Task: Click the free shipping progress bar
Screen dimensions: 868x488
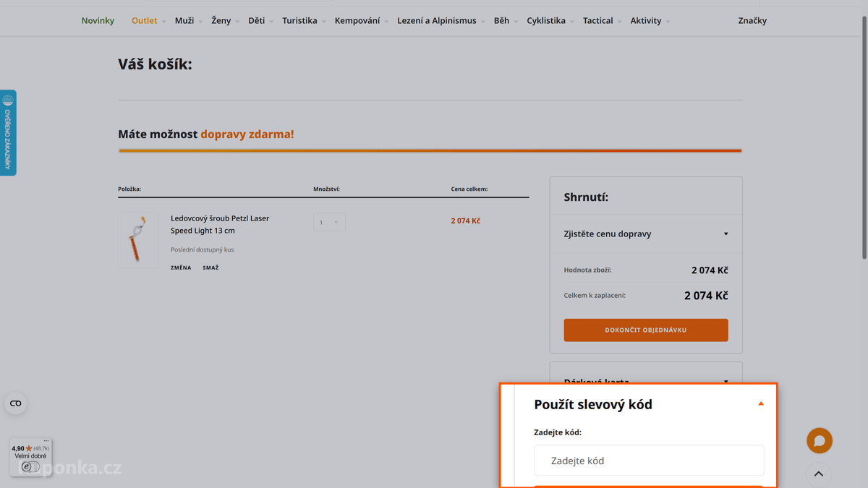Action: click(x=430, y=150)
